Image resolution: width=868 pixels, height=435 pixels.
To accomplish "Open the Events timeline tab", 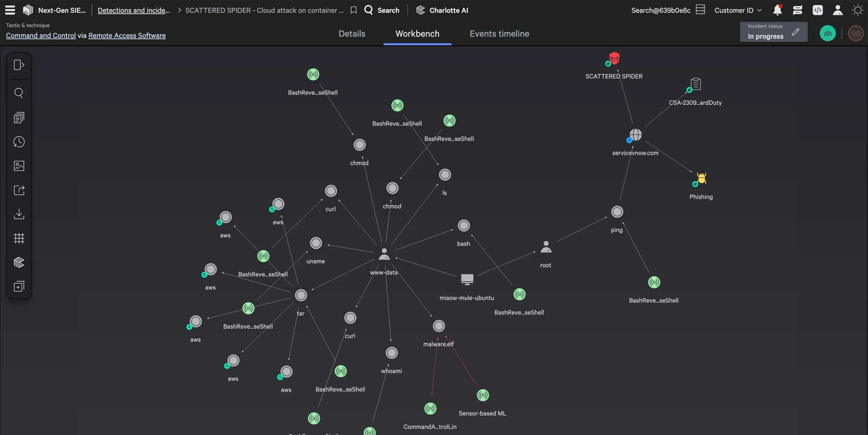I will (499, 34).
